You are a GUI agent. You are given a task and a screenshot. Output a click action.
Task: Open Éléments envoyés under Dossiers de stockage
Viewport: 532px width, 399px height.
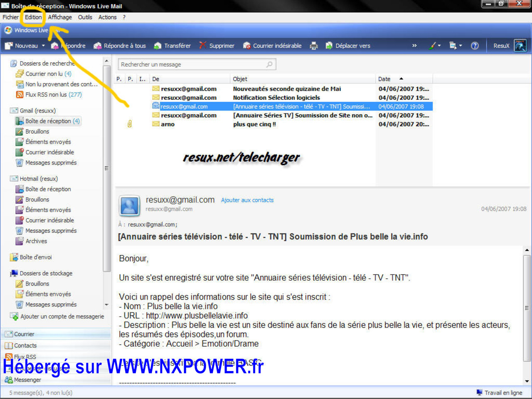(43, 294)
